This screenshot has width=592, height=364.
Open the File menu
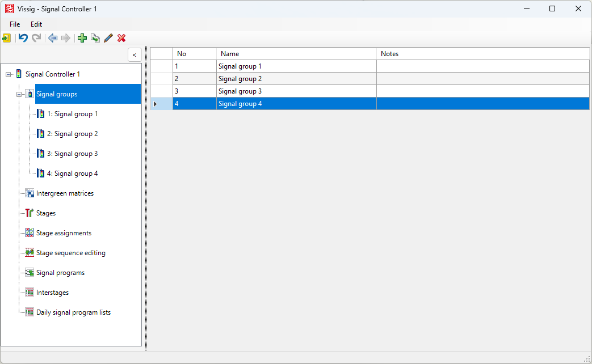point(15,24)
